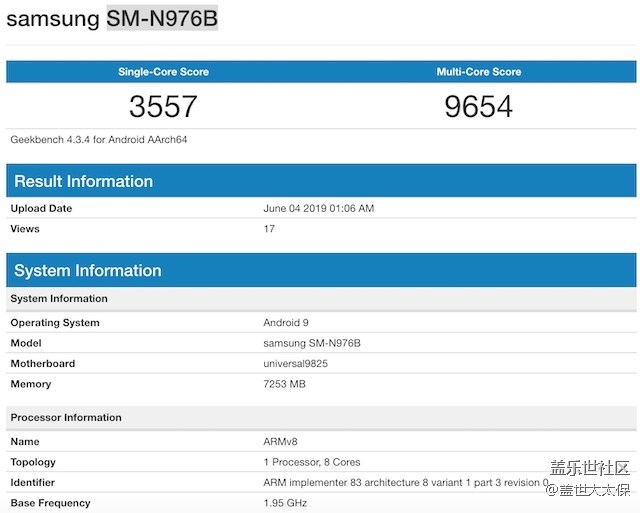
Task: Click the Memory label
Action: pyautogui.click(x=31, y=384)
